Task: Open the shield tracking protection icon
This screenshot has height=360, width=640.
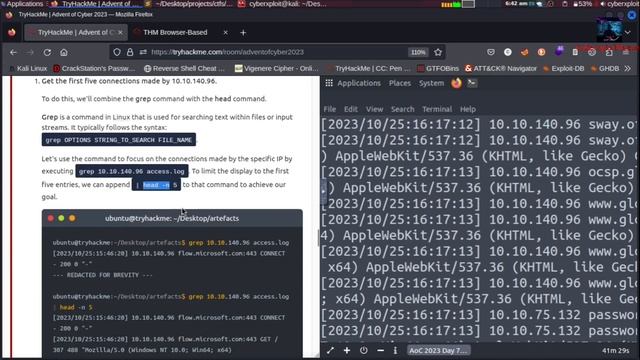Action: (117, 52)
